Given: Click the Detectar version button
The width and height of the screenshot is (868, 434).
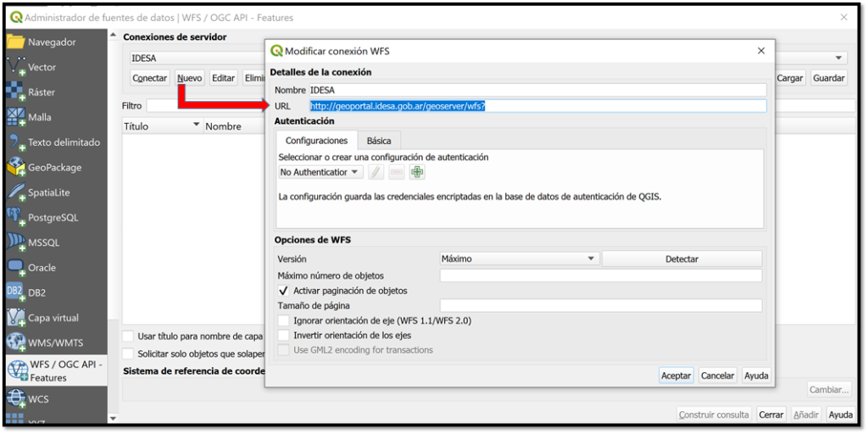Looking at the screenshot, I should click(x=682, y=259).
